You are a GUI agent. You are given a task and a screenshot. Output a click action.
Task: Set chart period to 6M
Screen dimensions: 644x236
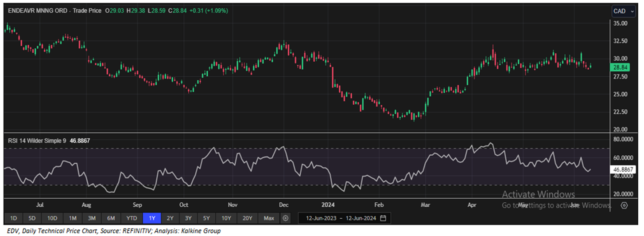(x=111, y=218)
